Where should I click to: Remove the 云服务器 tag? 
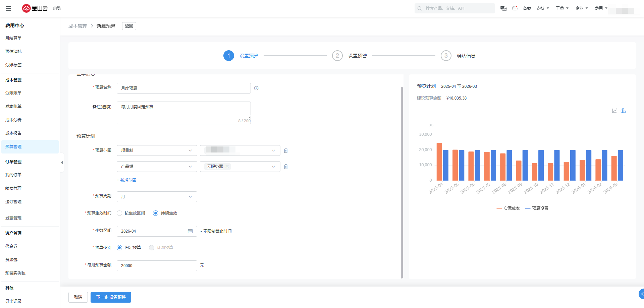(x=227, y=167)
